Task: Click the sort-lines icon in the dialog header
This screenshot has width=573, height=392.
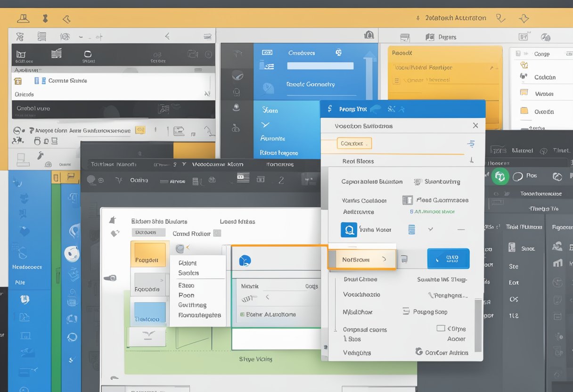Action: [x=473, y=144]
